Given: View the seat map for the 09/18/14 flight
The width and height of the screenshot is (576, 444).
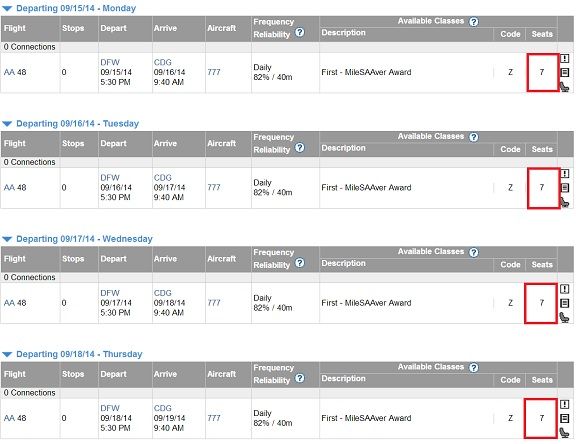Looking at the screenshot, I should [564, 433].
